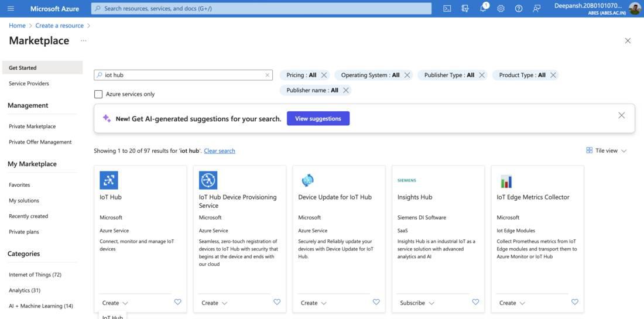Viewport: 644px width, 319px height.
Task: Open the Feedback icon in header
Action: (x=536, y=8)
